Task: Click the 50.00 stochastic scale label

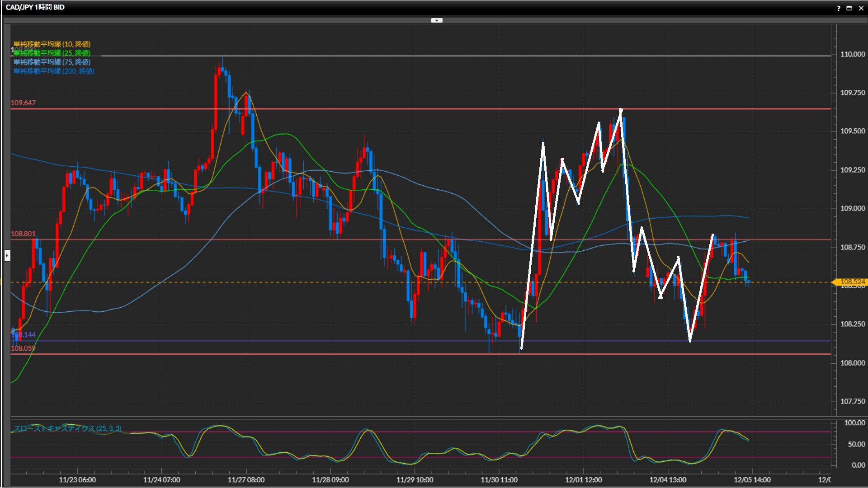Action: (856, 444)
